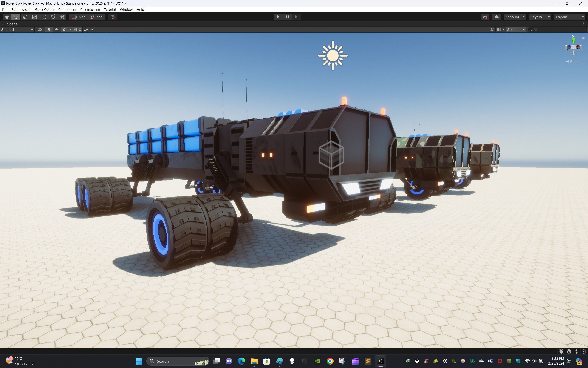Expand the scene effects dropdown arrow
This screenshot has width=588, height=368.
(70, 29)
